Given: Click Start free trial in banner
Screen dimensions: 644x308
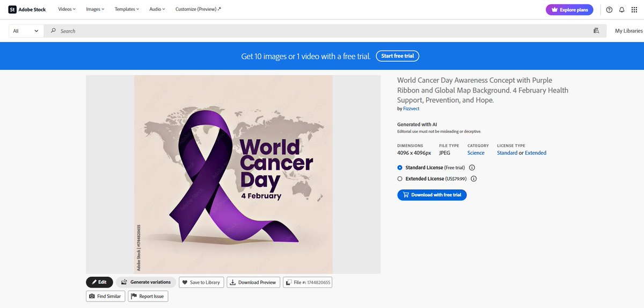Looking at the screenshot, I should (397, 56).
